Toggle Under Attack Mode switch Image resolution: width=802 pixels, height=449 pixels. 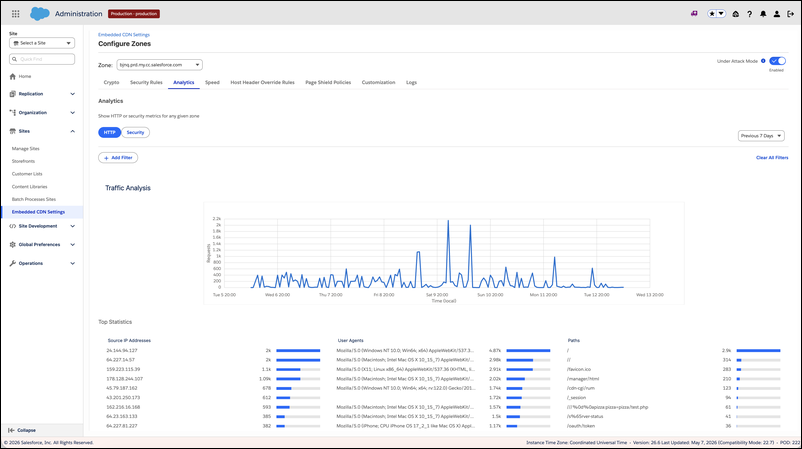tap(777, 61)
